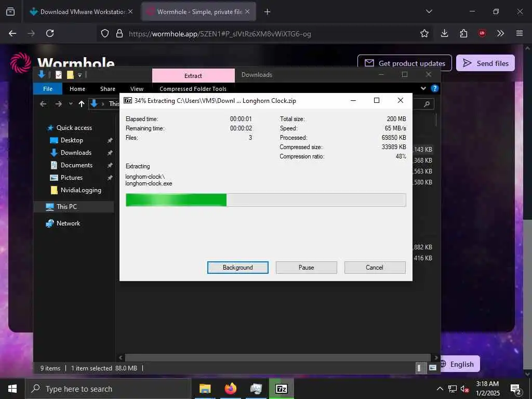The image size is (532, 399).
Task: Click the Explorer horizontal scrollbar
Action: (x=277, y=357)
